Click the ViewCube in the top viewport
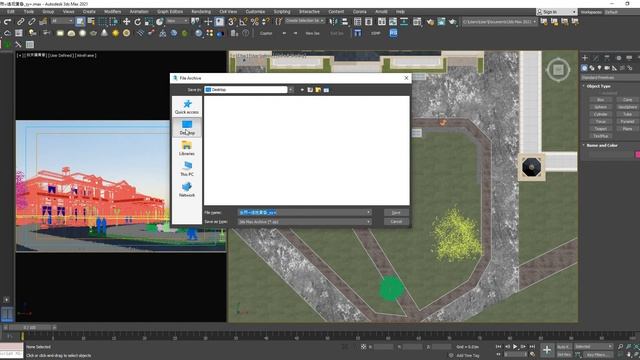 pos(558,70)
